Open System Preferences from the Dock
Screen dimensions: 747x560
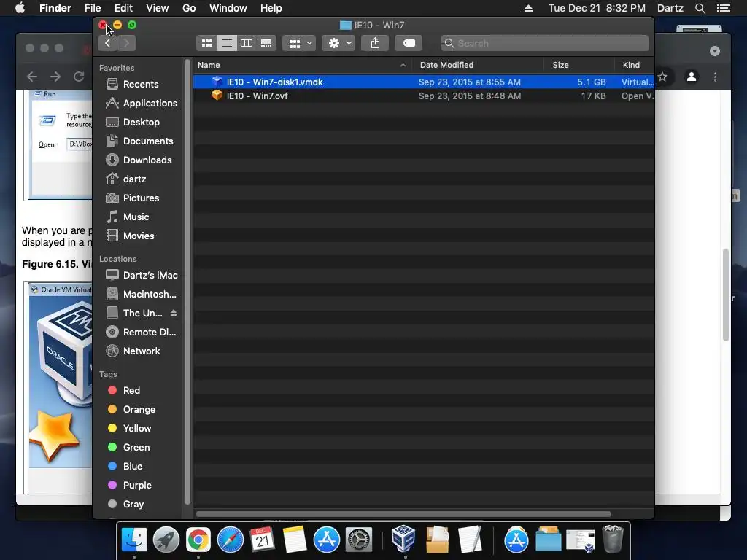coord(359,540)
